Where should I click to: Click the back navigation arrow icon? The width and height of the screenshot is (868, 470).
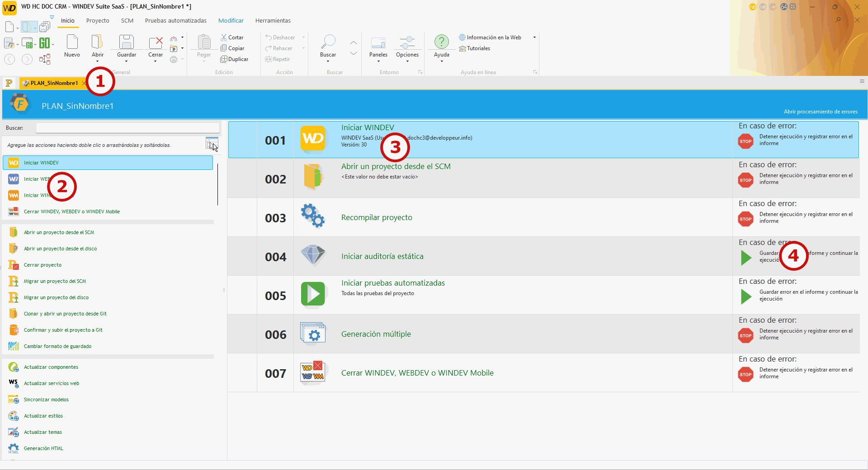(x=9, y=59)
